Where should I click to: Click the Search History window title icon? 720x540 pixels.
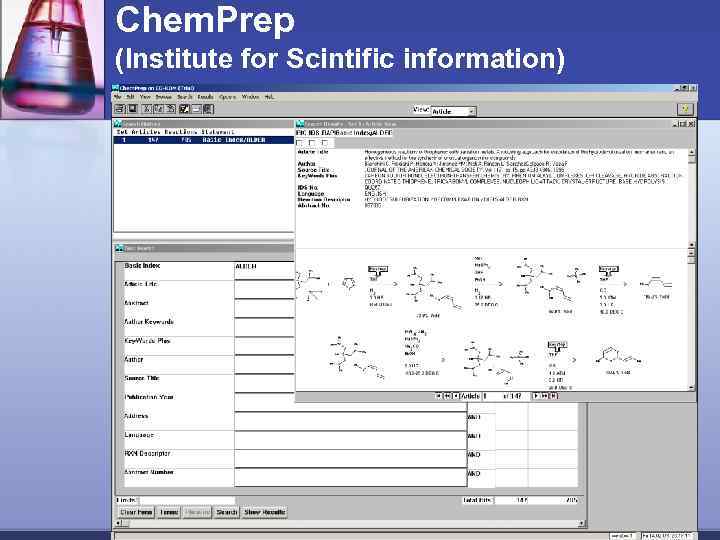coord(118,124)
